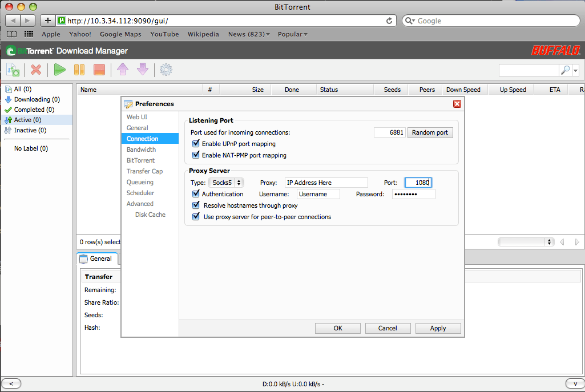
Task: Select Connection preferences section
Action: tap(150, 139)
